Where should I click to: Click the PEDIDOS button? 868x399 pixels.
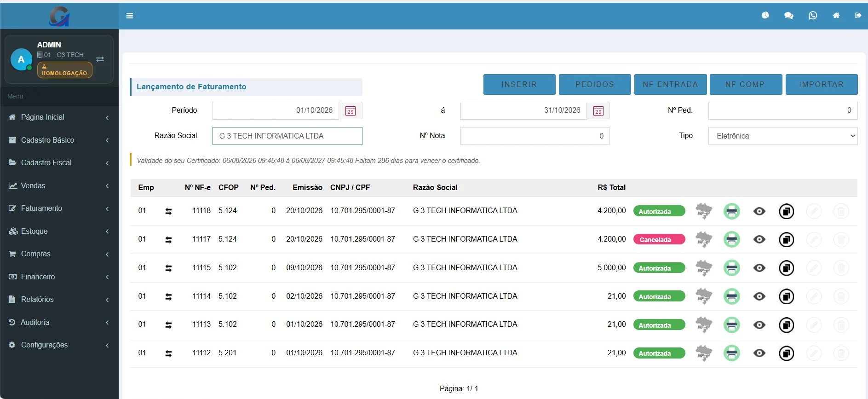click(595, 84)
